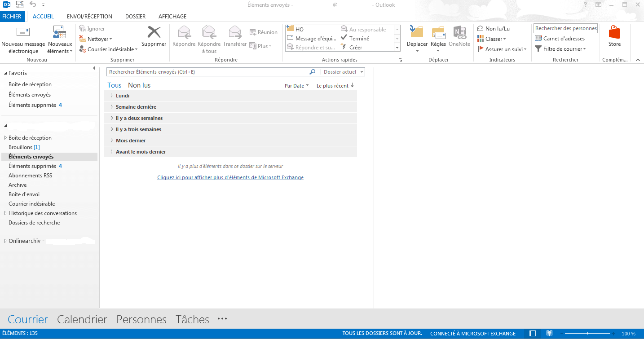Screen dimensions: 644x339
Task: Click the undo arrow in title bar
Action: pyautogui.click(x=33, y=4)
